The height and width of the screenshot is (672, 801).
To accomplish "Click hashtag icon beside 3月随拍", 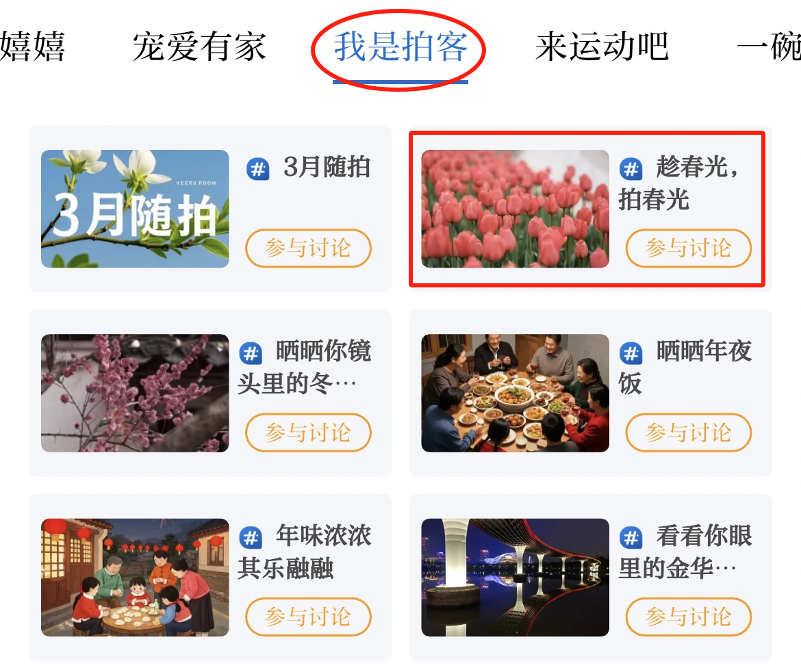I will point(258,169).
